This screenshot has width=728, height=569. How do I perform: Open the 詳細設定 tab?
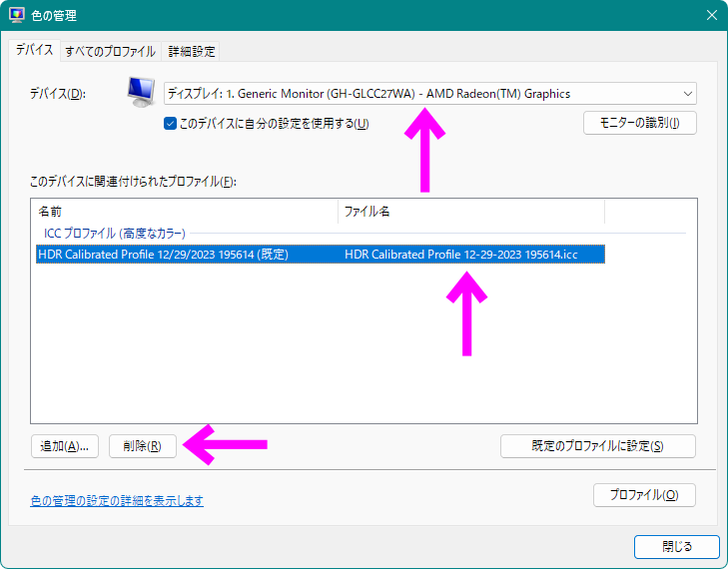192,51
